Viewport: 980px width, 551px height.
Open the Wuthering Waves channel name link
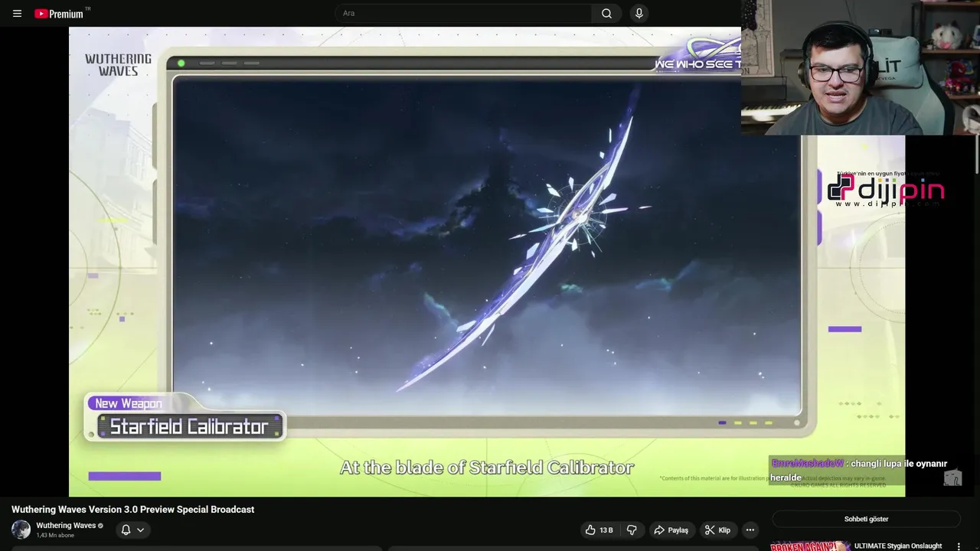[x=66, y=526]
